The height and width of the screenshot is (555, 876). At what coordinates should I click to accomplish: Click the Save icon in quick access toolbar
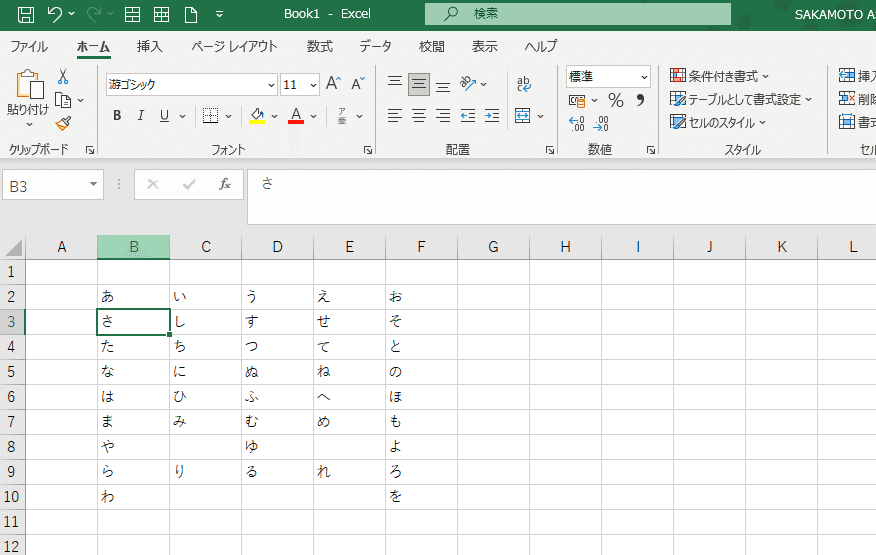click(26, 14)
